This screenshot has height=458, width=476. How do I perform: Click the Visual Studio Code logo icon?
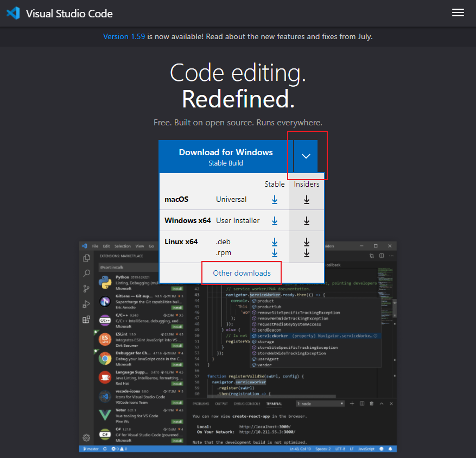pyautogui.click(x=13, y=14)
